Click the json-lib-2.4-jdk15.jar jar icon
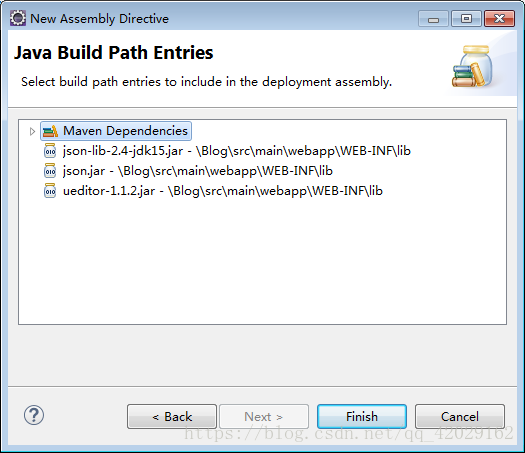The image size is (525, 453). coord(50,151)
